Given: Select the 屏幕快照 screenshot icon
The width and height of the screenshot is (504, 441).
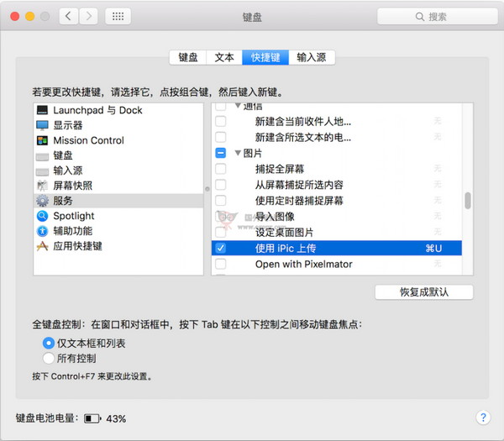Looking at the screenshot, I should 43,186.
